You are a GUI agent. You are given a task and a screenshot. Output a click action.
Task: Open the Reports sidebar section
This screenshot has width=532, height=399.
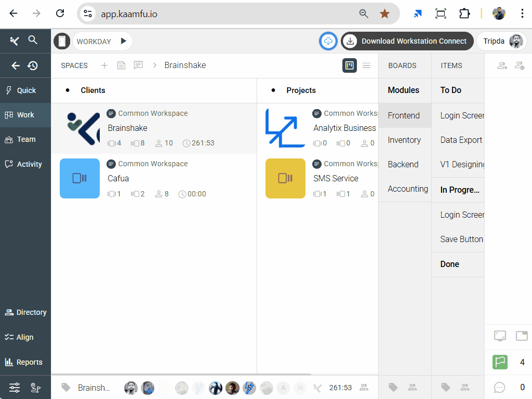point(24,362)
